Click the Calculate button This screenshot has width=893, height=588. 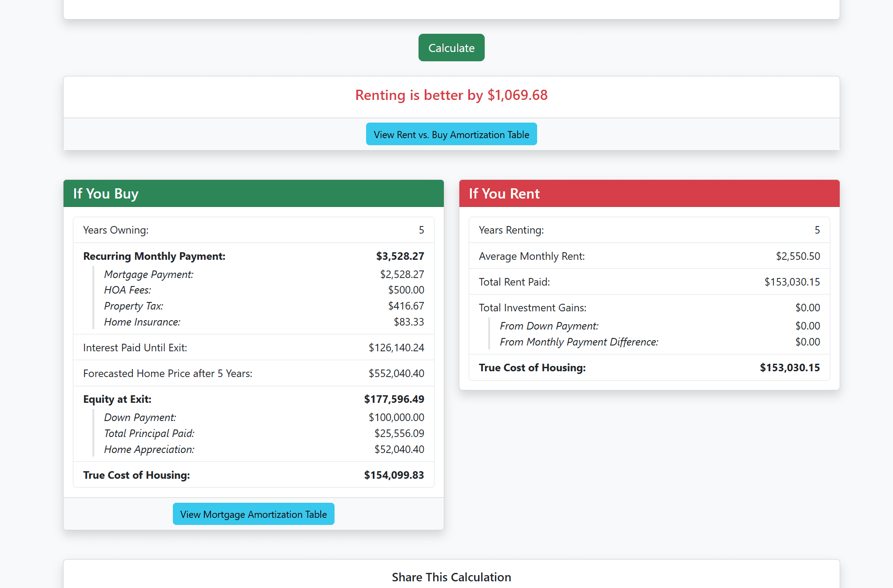point(451,48)
